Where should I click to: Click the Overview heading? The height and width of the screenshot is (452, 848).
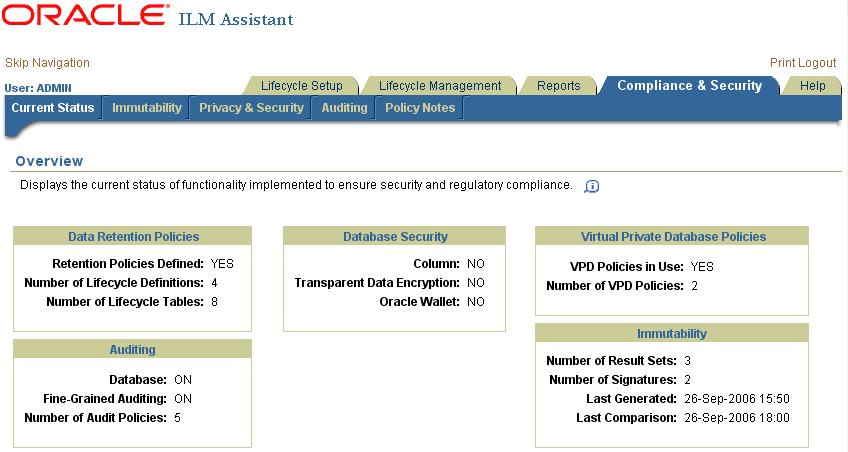49,161
